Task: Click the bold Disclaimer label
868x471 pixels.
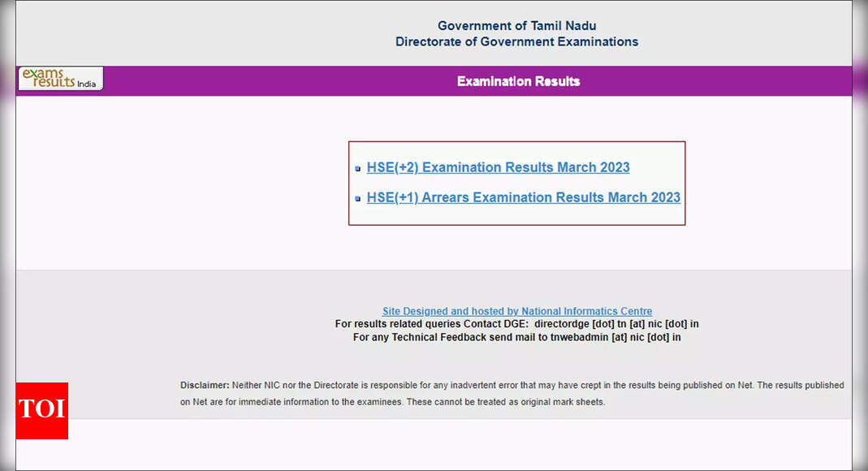Action: [x=205, y=385]
